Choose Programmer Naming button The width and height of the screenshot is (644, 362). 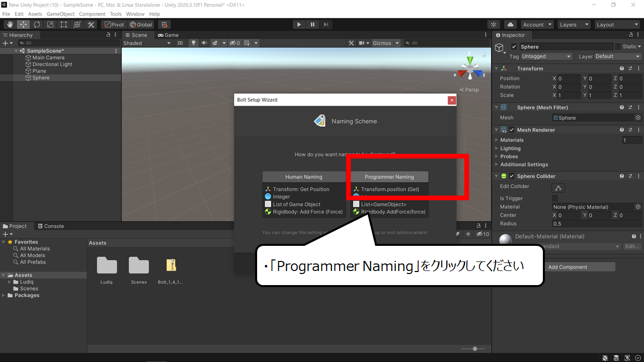[x=389, y=177]
